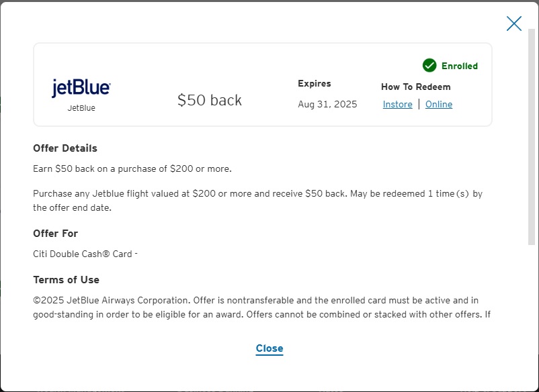Screen dimensions: 539x392
Task: Open the Instore redemption link
Action: 397,104
